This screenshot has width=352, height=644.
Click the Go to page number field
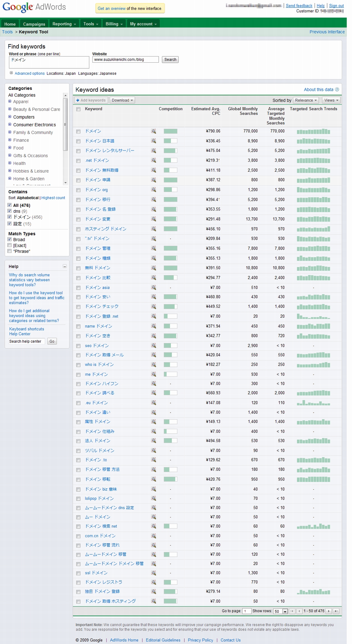tap(247, 611)
